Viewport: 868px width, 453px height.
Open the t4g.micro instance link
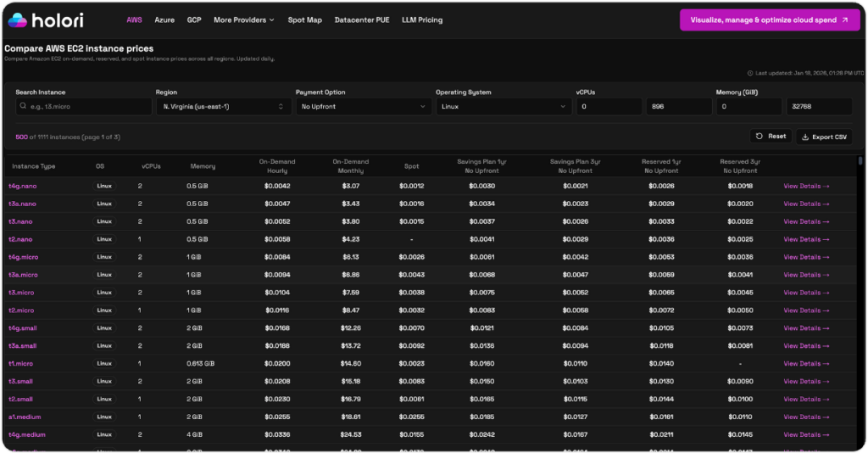(23, 257)
